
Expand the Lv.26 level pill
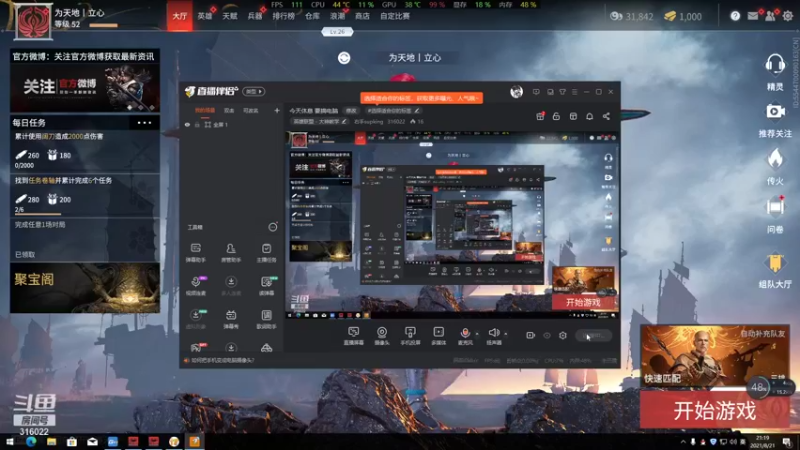coord(337,32)
